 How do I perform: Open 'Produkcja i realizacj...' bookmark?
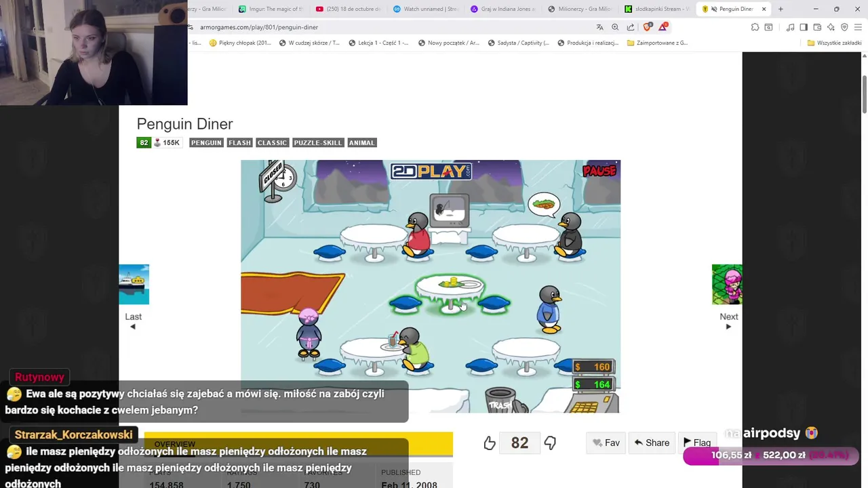coord(588,43)
